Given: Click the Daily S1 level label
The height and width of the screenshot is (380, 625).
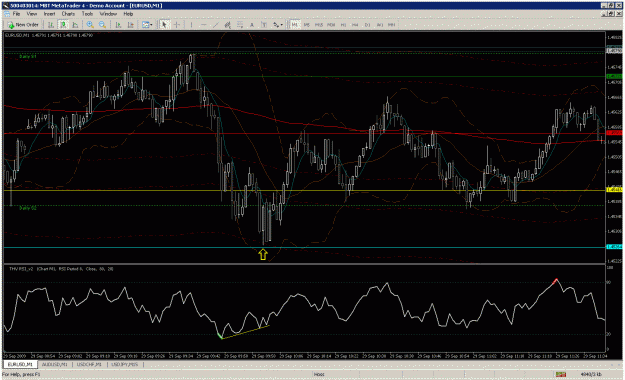Looking at the screenshot, I should 28,57.
